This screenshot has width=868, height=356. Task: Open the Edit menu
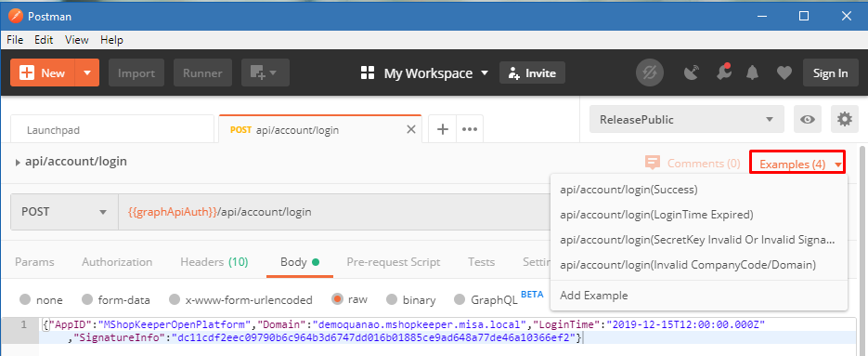point(44,40)
